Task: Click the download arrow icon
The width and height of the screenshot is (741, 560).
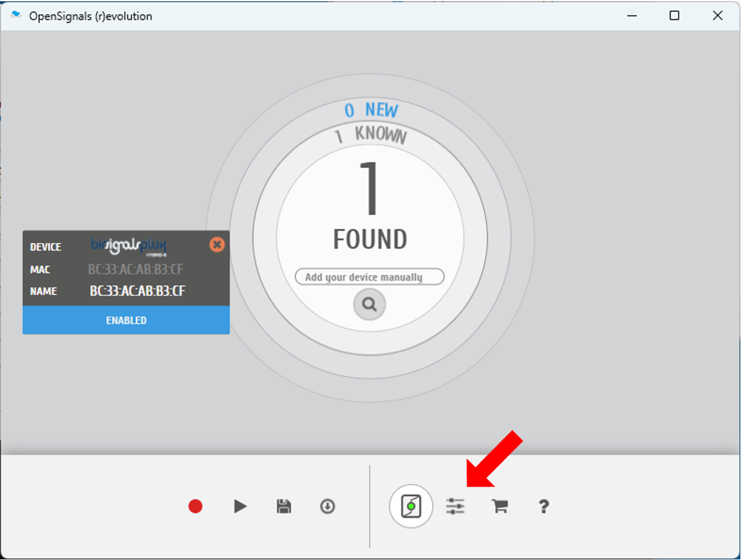Action: click(328, 507)
